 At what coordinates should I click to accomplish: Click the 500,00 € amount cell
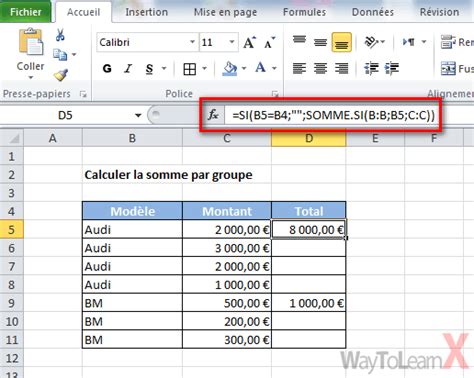(227, 303)
